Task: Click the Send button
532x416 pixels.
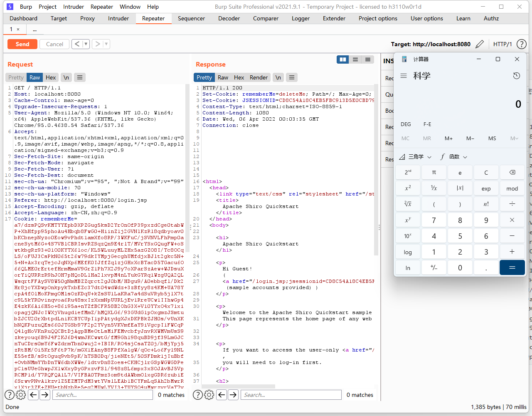Action: (x=22, y=44)
